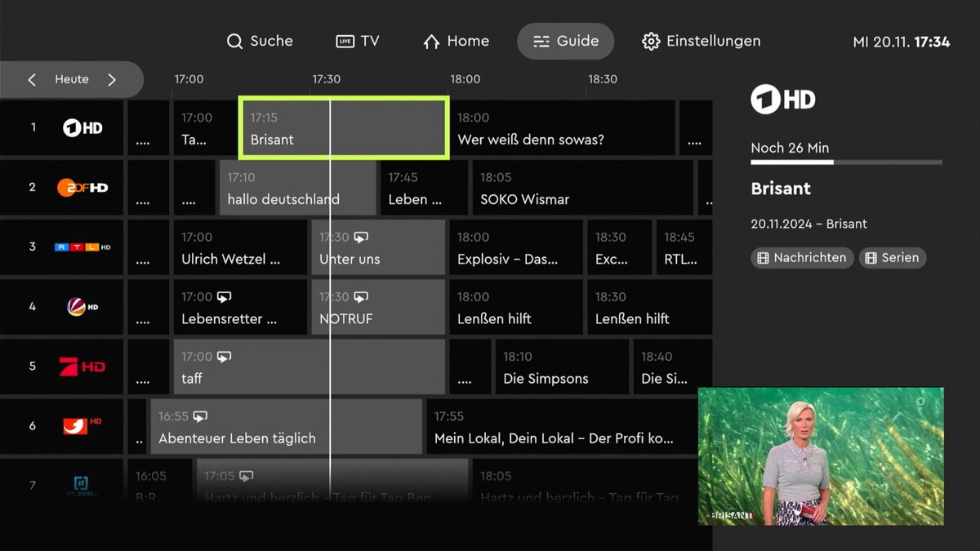Select Sat.1 HD channel logo
This screenshot has height=551, width=980.
pos(83,306)
